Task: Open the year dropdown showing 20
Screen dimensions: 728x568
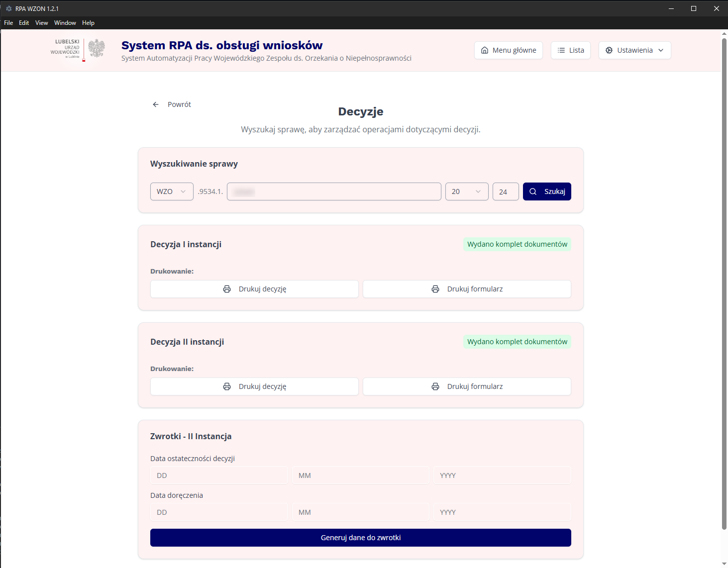Action: pyautogui.click(x=466, y=191)
